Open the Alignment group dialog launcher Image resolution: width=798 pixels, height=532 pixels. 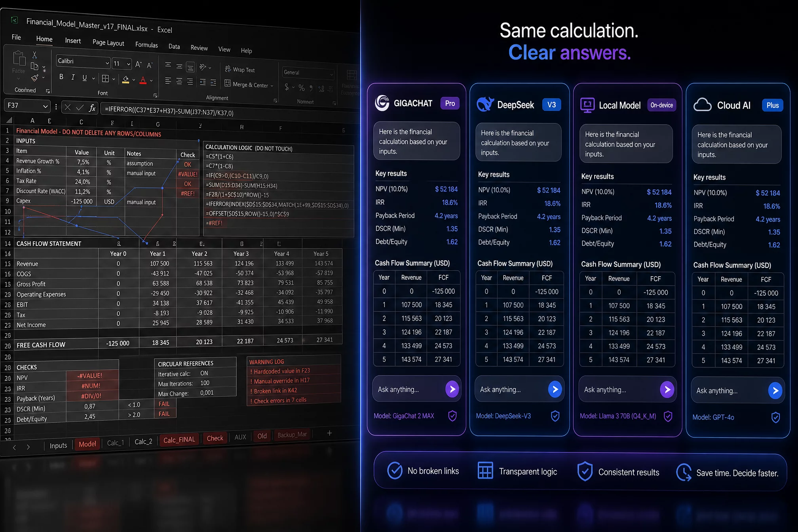(275, 101)
